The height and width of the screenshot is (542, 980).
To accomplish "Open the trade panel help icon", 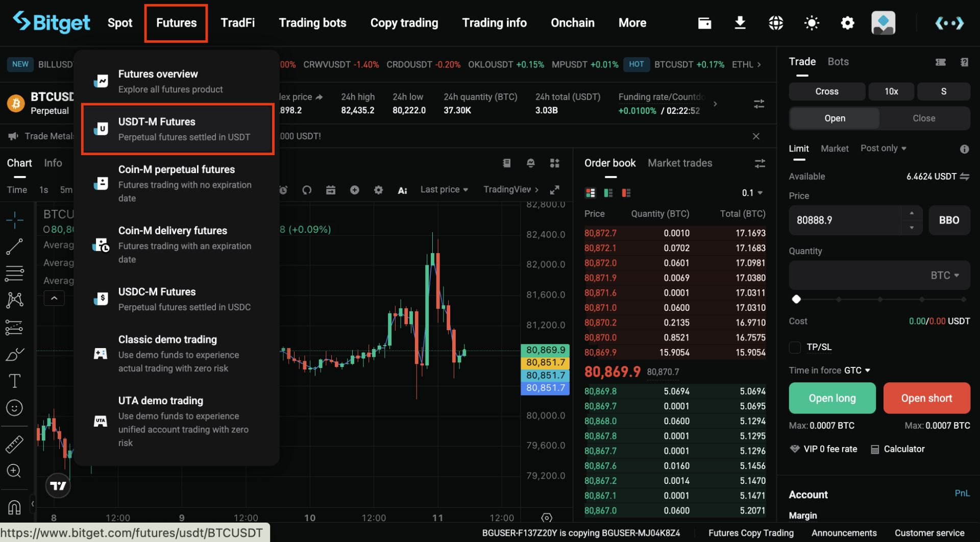I will point(964,62).
